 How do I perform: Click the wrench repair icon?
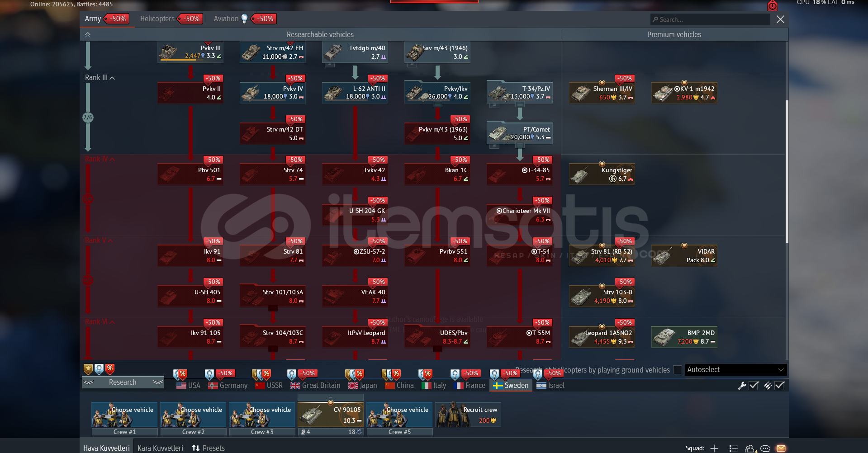742,386
